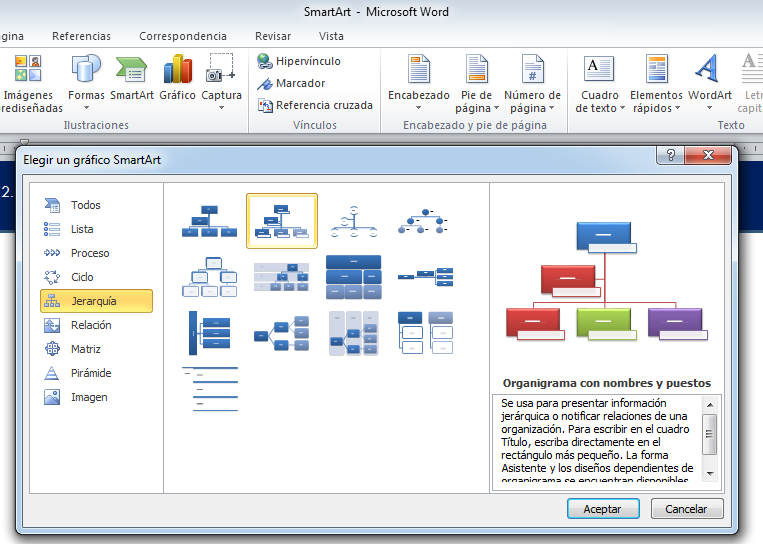Add a Marcador bookmark

point(291,83)
